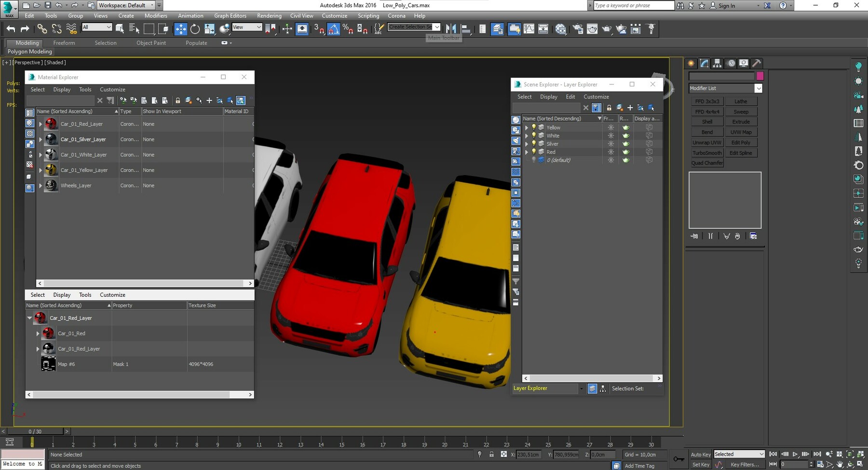Toggle the Render teapot icon for the Red layer

point(626,152)
